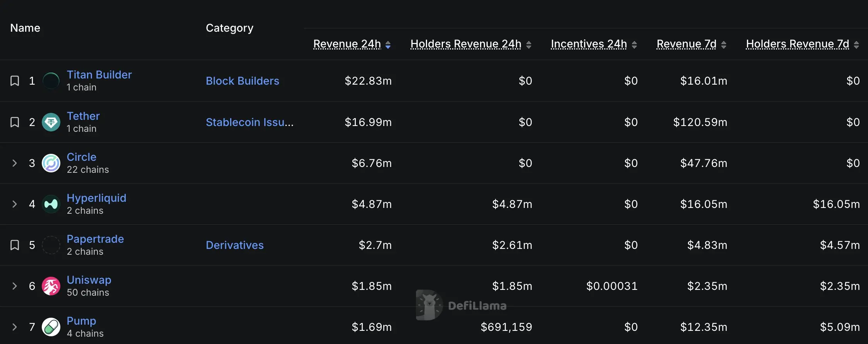Click the Titan Builder logo icon
The width and height of the screenshot is (868, 344).
51,81
